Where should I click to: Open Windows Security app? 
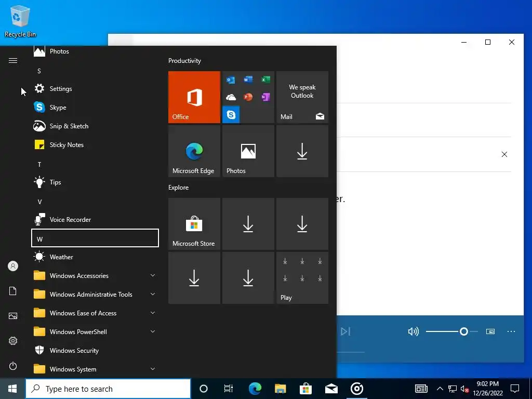(95, 351)
